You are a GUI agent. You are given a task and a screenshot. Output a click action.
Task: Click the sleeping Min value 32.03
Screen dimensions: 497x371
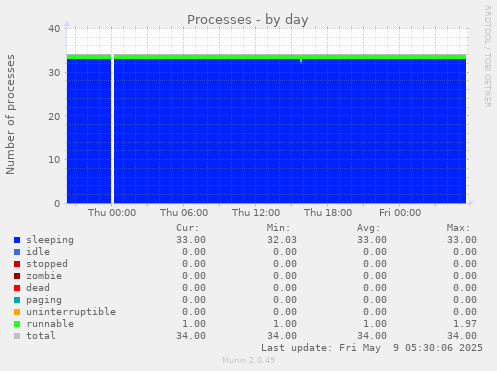coord(282,240)
